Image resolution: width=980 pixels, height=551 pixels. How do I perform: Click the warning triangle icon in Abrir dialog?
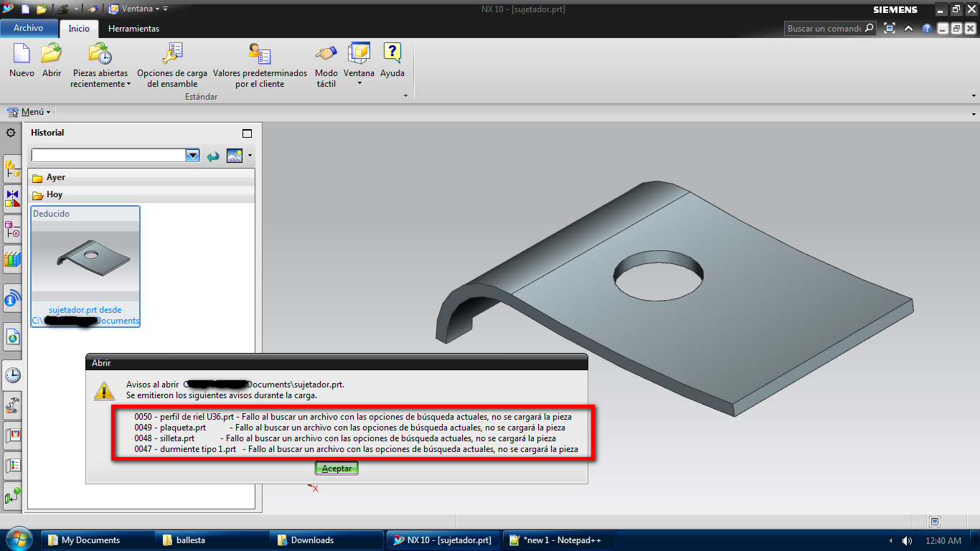click(105, 390)
